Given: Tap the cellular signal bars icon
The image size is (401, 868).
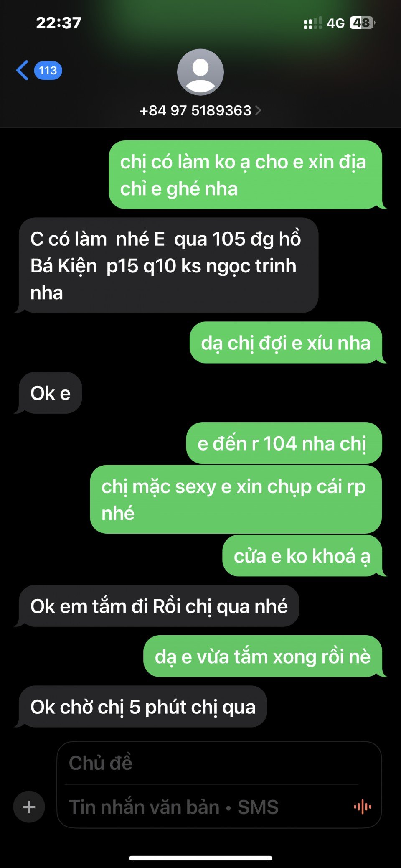Looking at the screenshot, I should (x=313, y=23).
